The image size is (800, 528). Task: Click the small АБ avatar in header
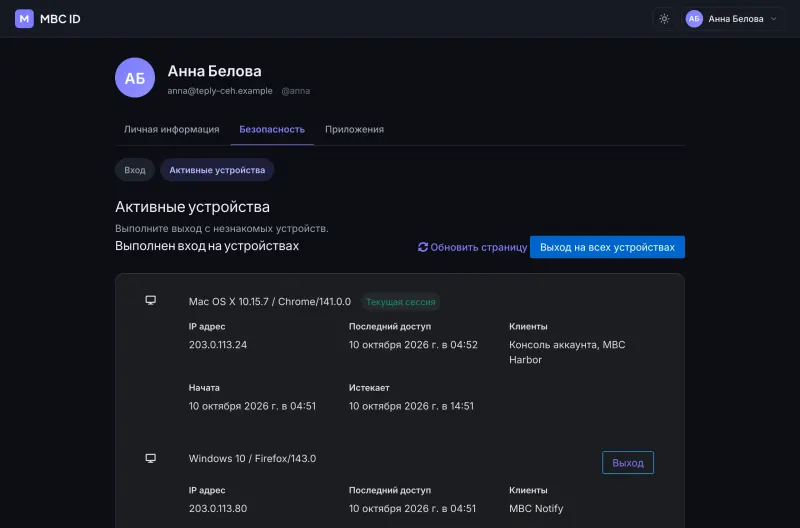coord(694,19)
